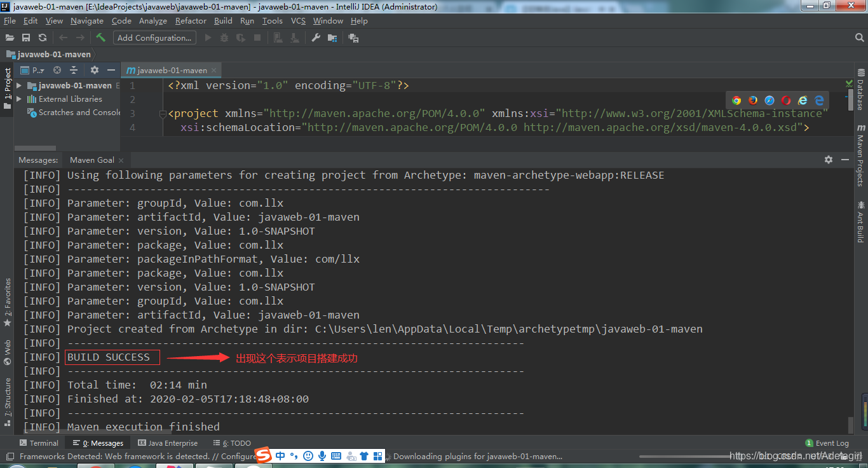Click the Debug bug icon
Screen dimensions: 868x468
click(224, 38)
